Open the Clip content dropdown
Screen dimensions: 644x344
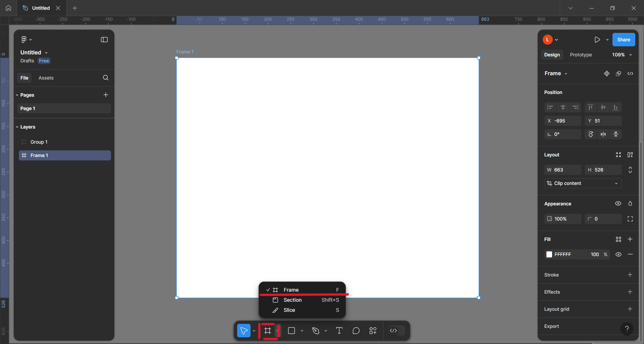[x=583, y=183]
